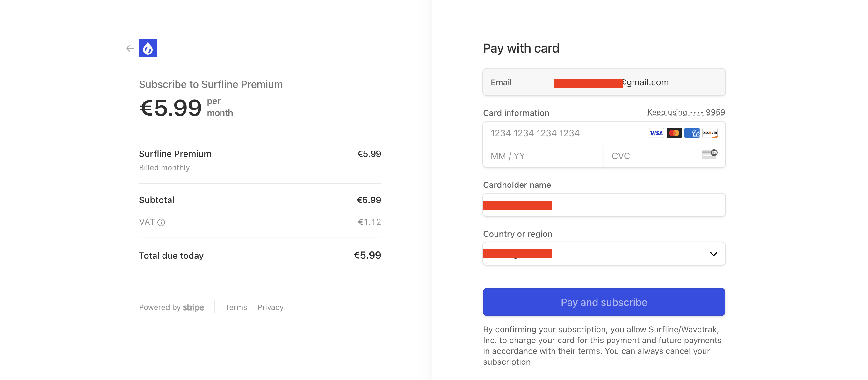Click Powered by Stripe link
Image resolution: width=868 pixels, height=380 pixels.
click(x=171, y=307)
